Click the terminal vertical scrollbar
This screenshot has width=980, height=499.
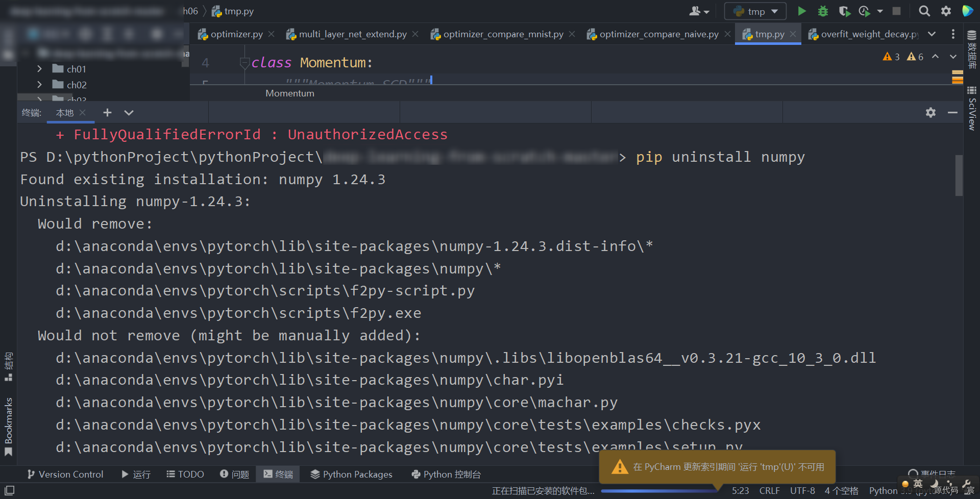click(959, 176)
